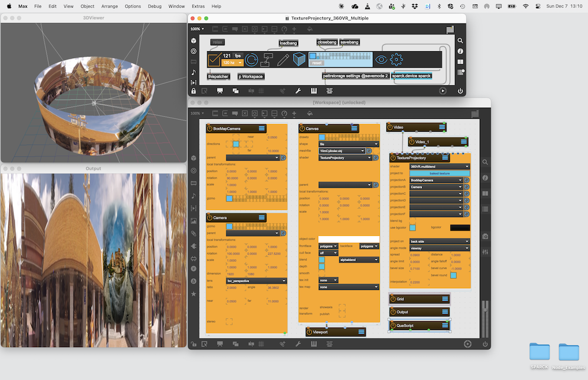Toggle the large checkmark box in the SPARCK toolbar
This screenshot has width=588, height=380.
214,59
